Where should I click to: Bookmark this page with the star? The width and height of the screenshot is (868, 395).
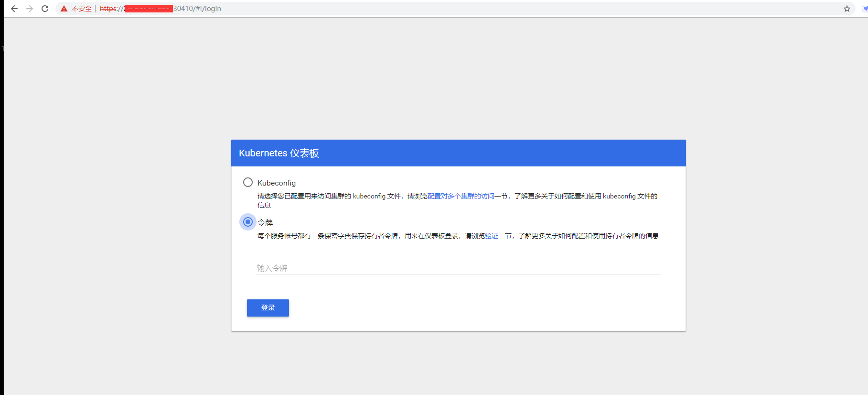click(x=847, y=9)
